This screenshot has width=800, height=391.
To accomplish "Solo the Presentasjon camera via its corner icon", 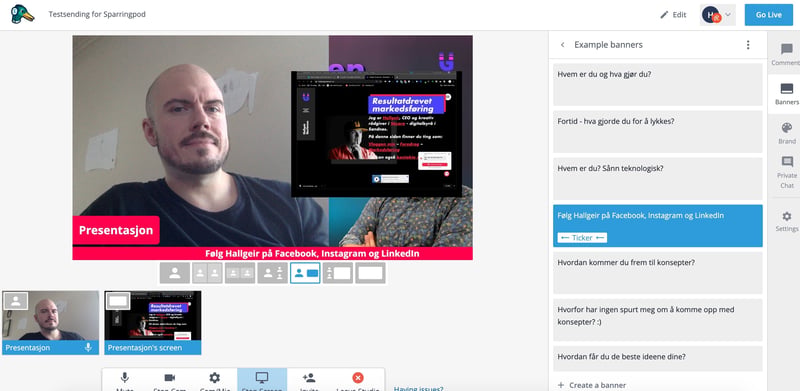I will [15, 301].
